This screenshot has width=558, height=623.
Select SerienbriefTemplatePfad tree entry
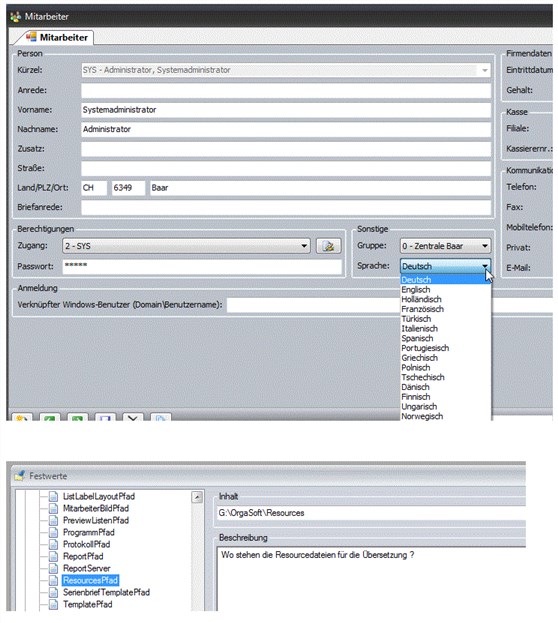pyautogui.click(x=106, y=592)
